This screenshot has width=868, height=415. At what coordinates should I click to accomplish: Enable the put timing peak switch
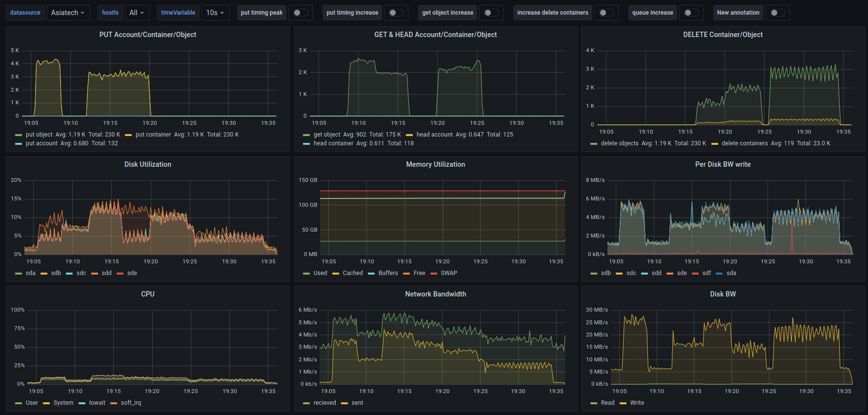[300, 13]
